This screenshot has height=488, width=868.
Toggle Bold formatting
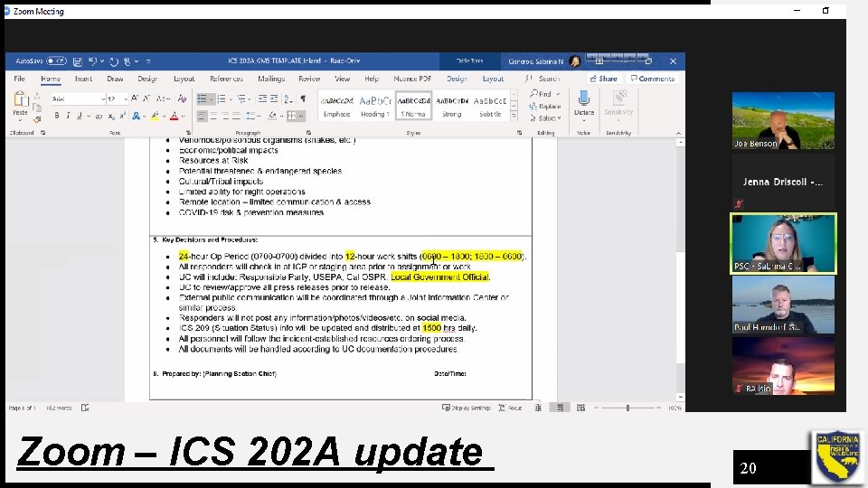point(56,117)
